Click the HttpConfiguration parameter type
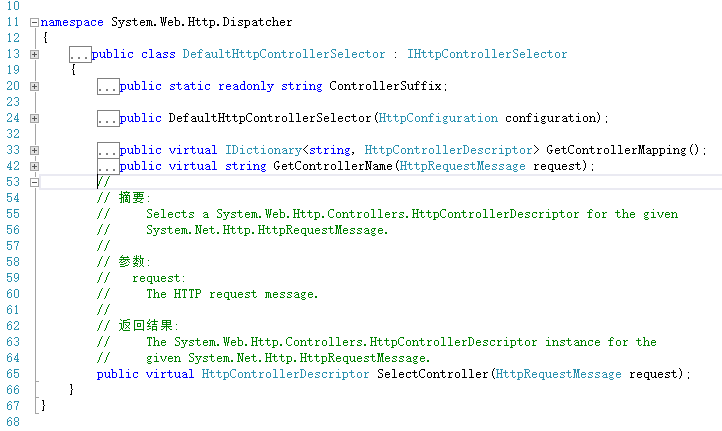Image resolution: width=722 pixels, height=431 pixels. point(438,118)
